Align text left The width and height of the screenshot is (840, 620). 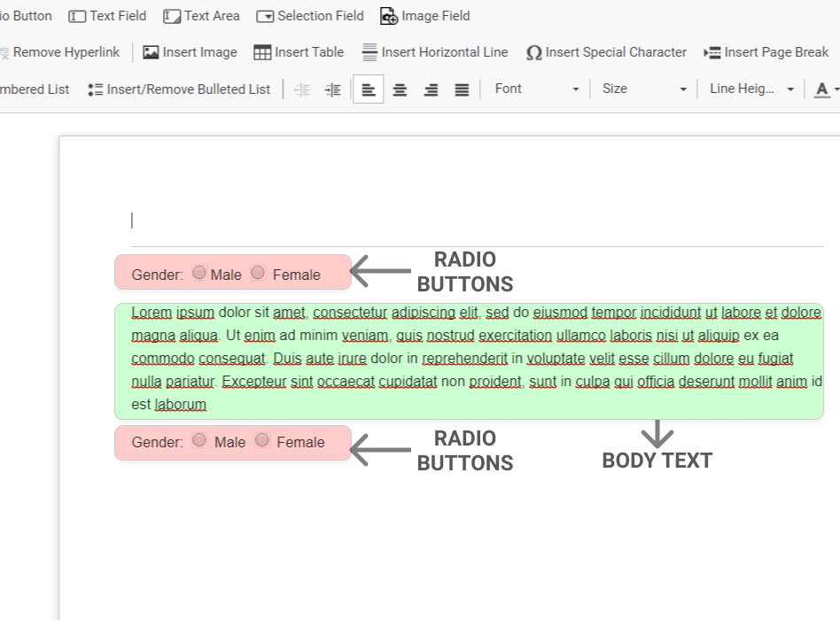click(369, 89)
